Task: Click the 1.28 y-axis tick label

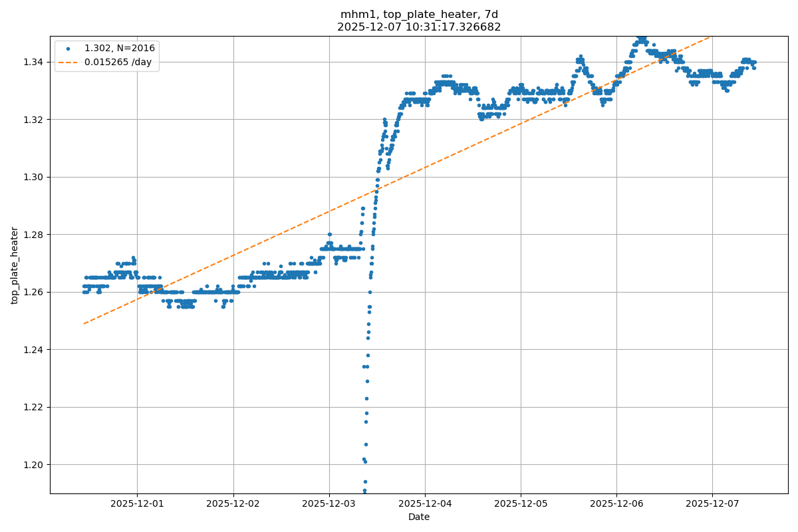Action: [34, 235]
